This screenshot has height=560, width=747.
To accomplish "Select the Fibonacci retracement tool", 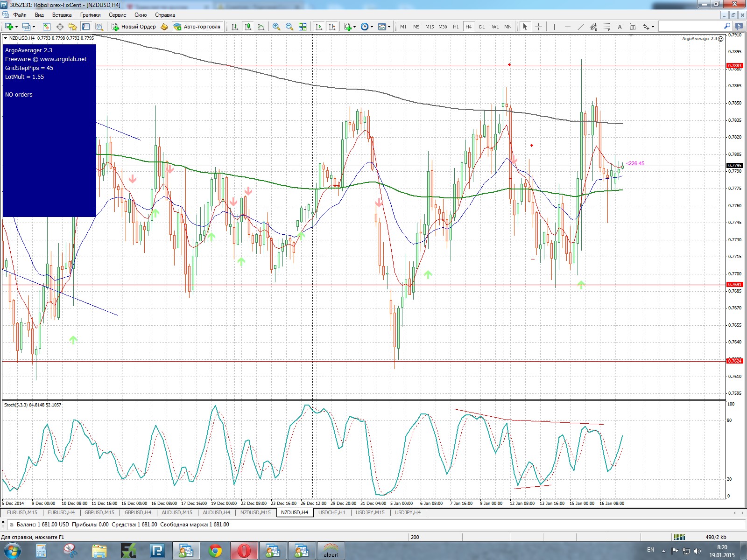I will [607, 27].
